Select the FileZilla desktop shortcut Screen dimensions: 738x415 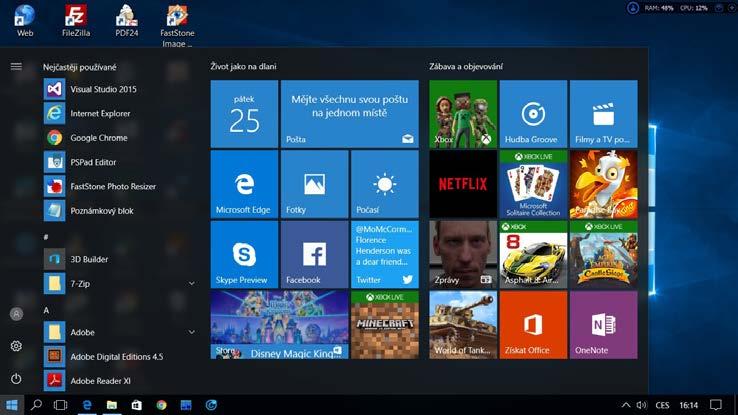(x=76, y=21)
